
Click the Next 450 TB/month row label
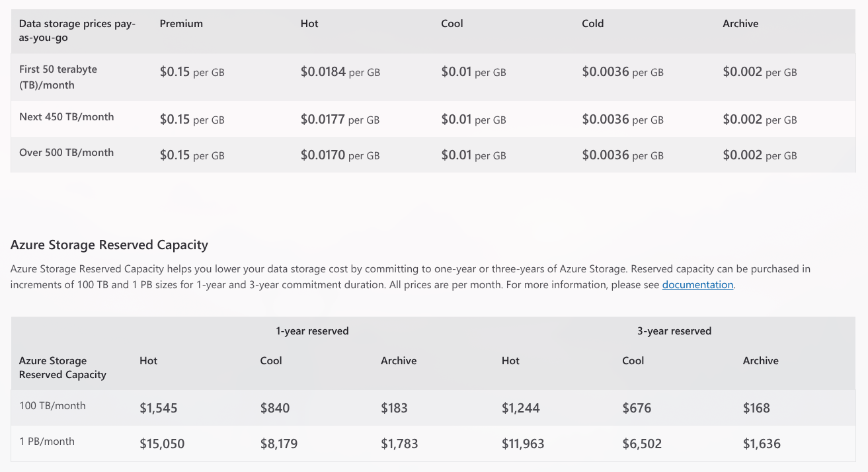tap(66, 116)
